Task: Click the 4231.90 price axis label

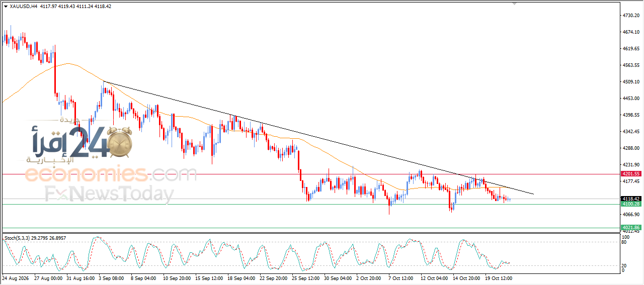Action: [x=631, y=165]
